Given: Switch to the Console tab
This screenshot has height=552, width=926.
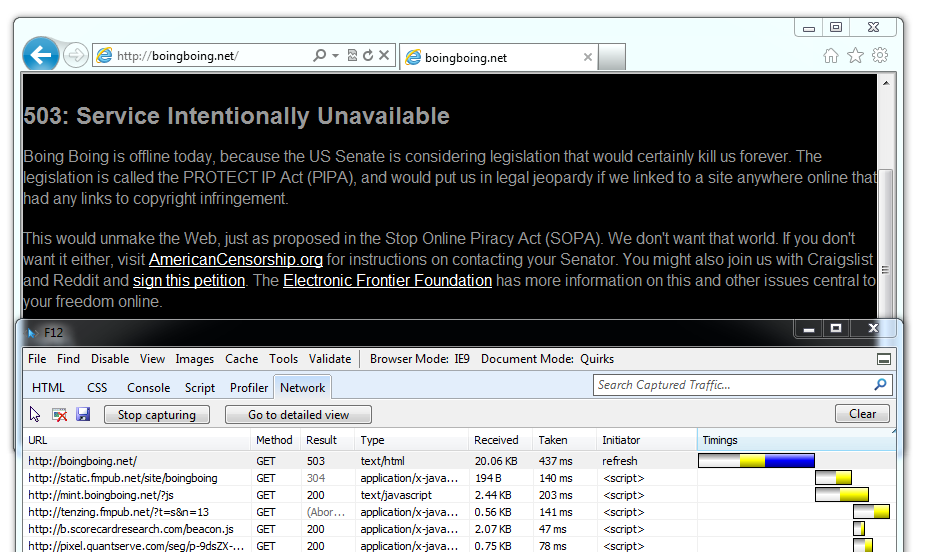Looking at the screenshot, I should click(x=148, y=387).
